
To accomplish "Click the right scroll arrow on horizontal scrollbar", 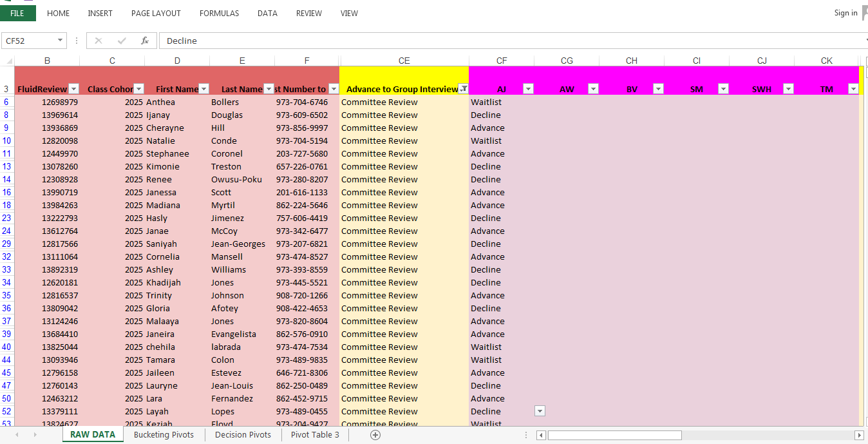I will (x=859, y=435).
